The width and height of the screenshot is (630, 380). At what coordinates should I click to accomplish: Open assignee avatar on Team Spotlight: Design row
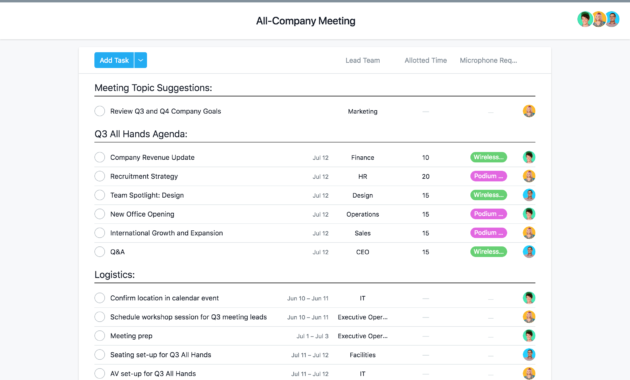point(529,195)
